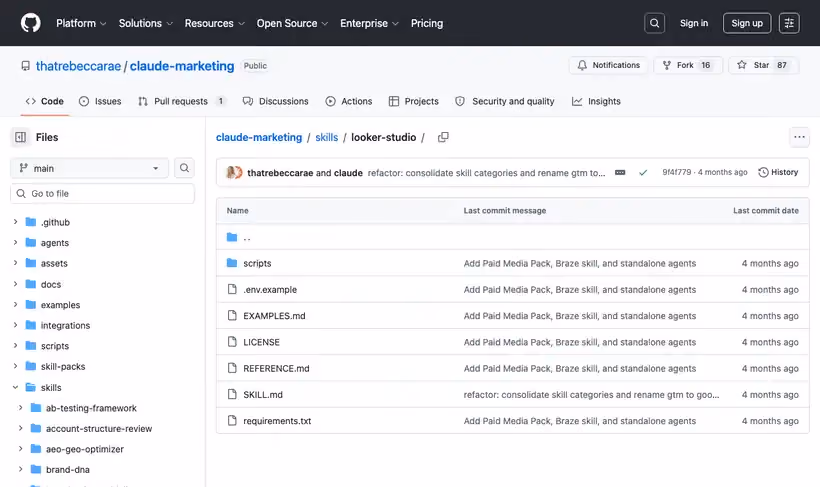Viewport: 820px width, 487px height.
Task: Click the .github folder icon in the sidebar
Action: click(x=31, y=222)
